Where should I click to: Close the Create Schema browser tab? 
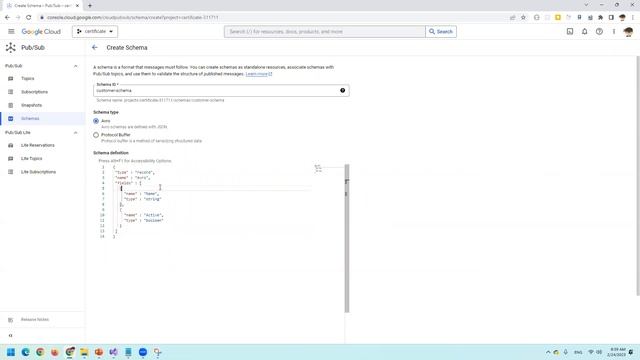pyautogui.click(x=77, y=6)
